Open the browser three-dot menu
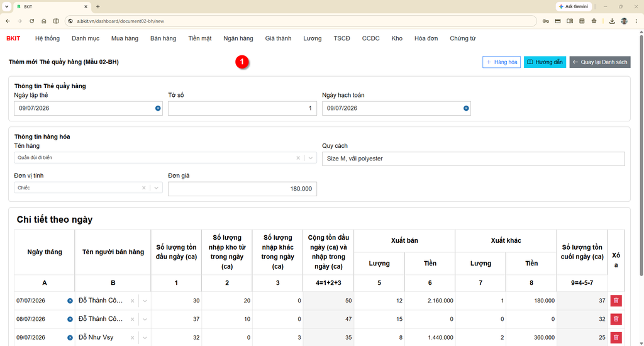This screenshot has width=644, height=346. [636, 21]
